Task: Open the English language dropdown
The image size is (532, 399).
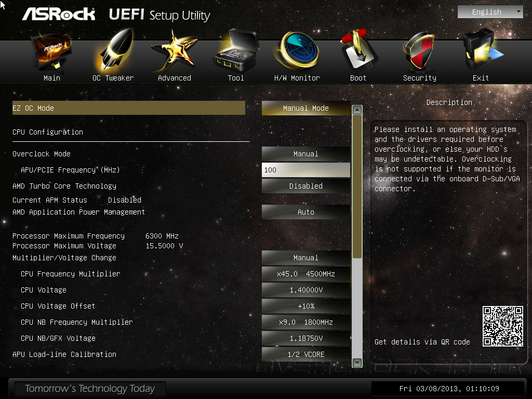Action: click(x=490, y=12)
